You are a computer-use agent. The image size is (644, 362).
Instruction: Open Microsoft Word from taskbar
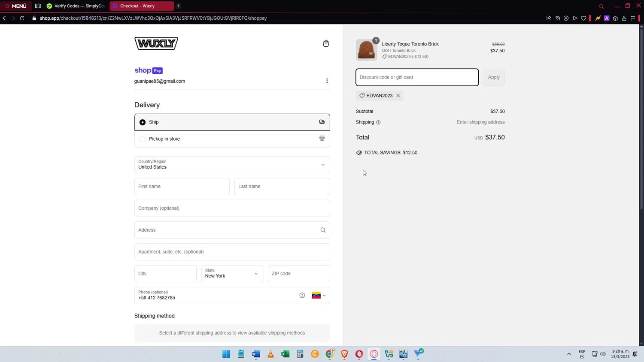click(x=256, y=354)
